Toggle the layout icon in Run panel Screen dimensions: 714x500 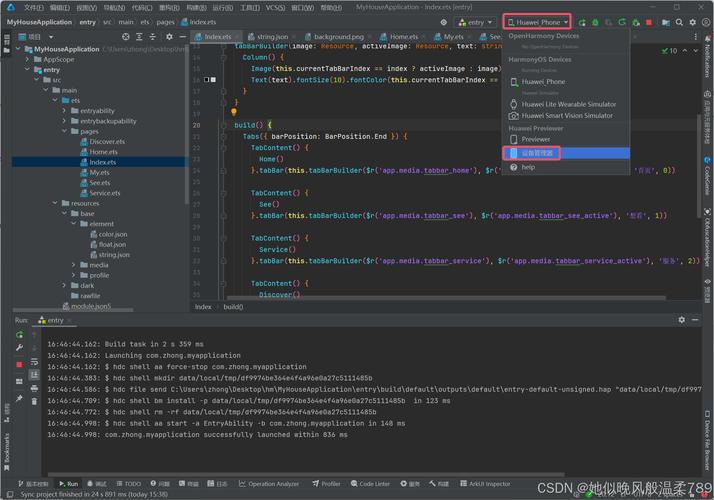(19, 381)
